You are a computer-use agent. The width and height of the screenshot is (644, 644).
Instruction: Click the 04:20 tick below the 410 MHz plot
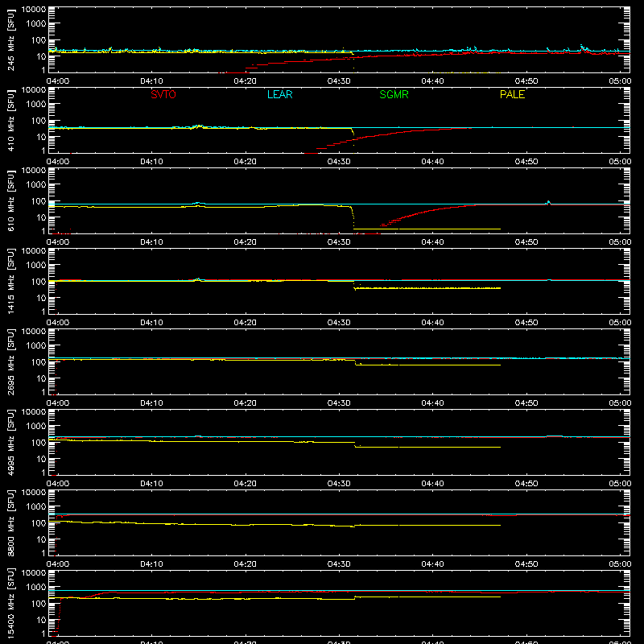coord(246,162)
